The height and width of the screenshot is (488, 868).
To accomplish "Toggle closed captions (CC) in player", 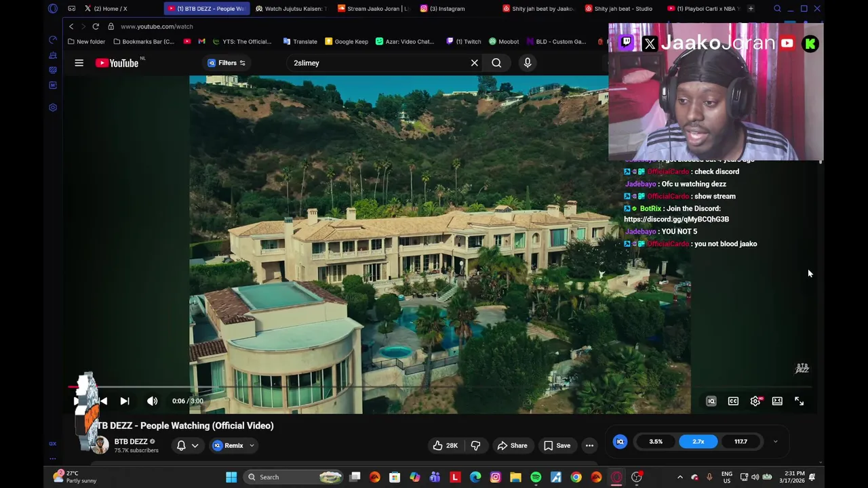I will click(x=733, y=401).
